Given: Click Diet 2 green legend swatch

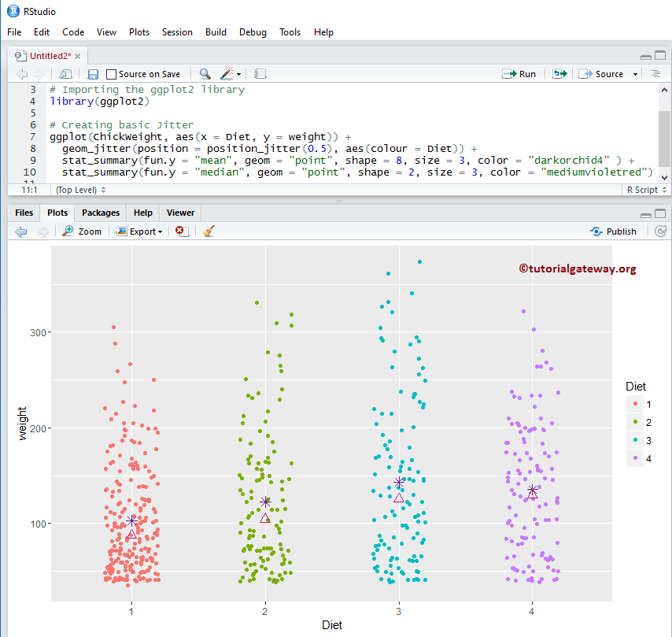Looking at the screenshot, I should [x=635, y=422].
